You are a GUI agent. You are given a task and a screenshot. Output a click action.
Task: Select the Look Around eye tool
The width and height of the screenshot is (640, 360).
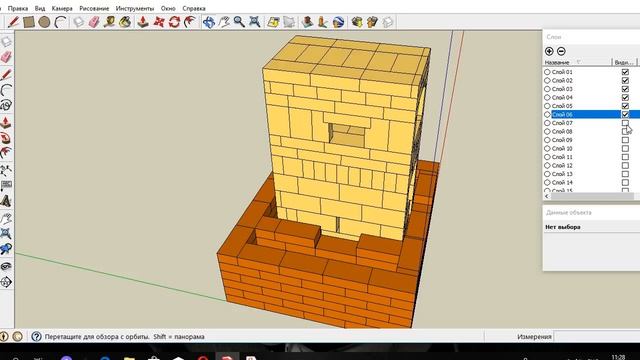click(x=6, y=266)
